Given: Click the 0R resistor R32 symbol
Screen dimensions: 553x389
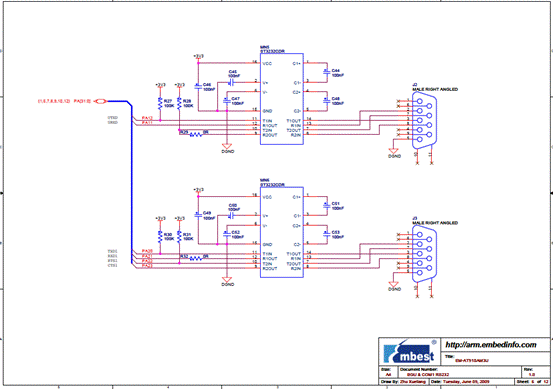Looking at the screenshot, I should tap(196, 258).
